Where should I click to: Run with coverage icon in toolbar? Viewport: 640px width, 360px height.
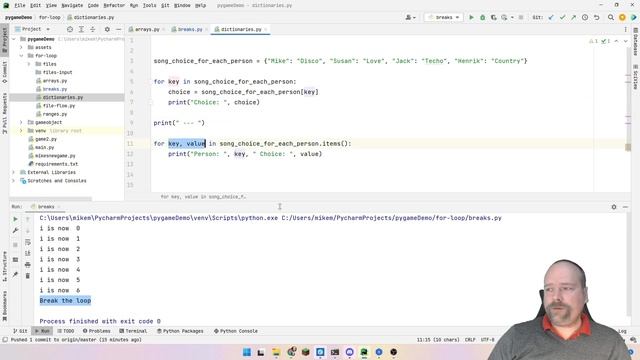493,18
